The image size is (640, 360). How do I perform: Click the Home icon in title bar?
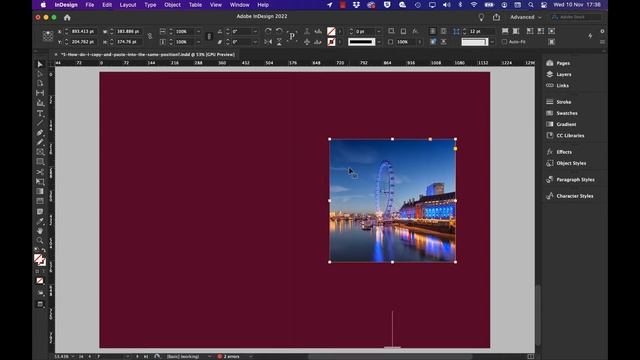coord(67,18)
